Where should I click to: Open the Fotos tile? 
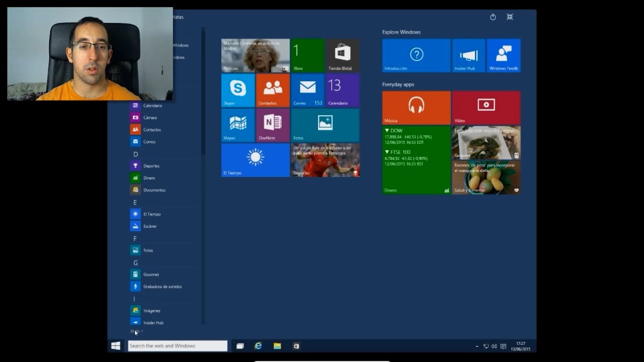(x=325, y=125)
